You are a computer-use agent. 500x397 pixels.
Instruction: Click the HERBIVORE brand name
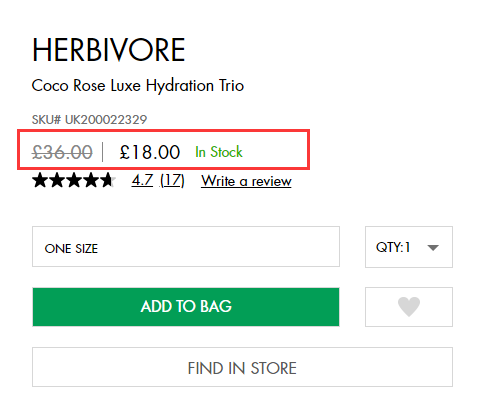(x=108, y=50)
